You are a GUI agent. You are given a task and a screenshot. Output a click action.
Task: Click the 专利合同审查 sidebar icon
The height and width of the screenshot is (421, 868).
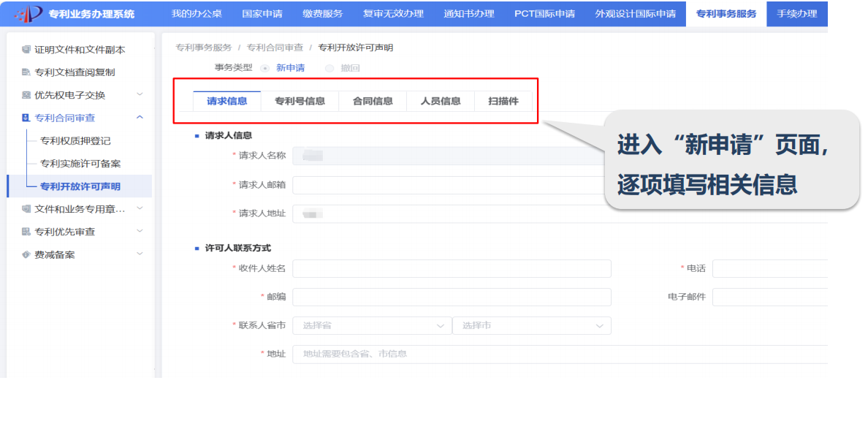click(26, 118)
